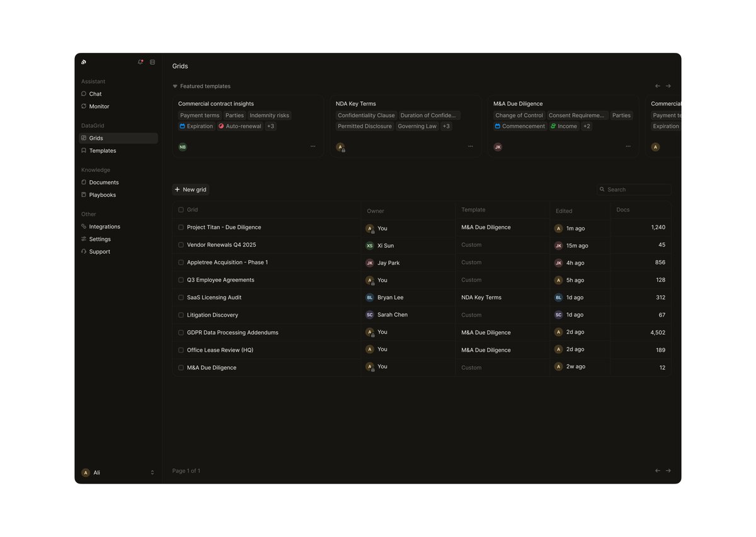Check the Litigation Discovery row
Image resolution: width=756 pixels, height=537 pixels.
coord(181,315)
